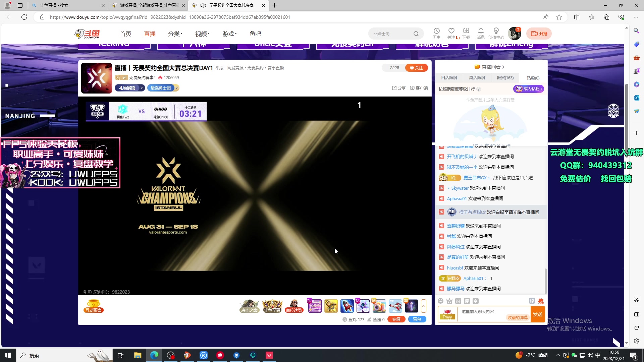Open File Explorer from the taskbar
The width and height of the screenshot is (644, 362).
point(138,355)
